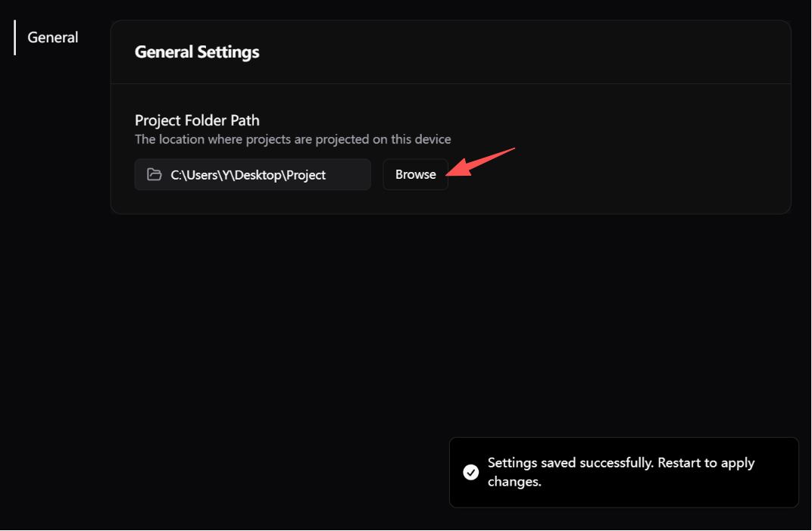Viewport: 812px width, 531px height.
Task: Click the Settings saved successfully message
Action: point(621,472)
